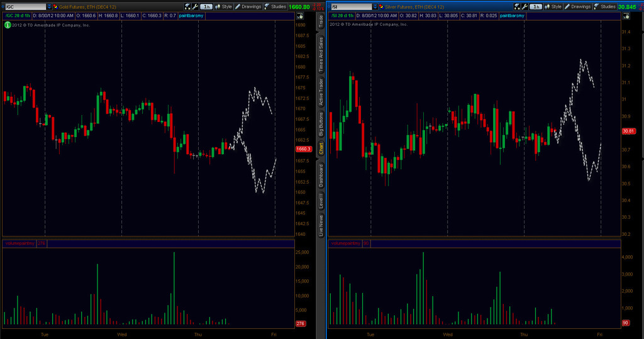
Task: Click the volumepaintmy label under Silver chart
Action: tap(345, 243)
